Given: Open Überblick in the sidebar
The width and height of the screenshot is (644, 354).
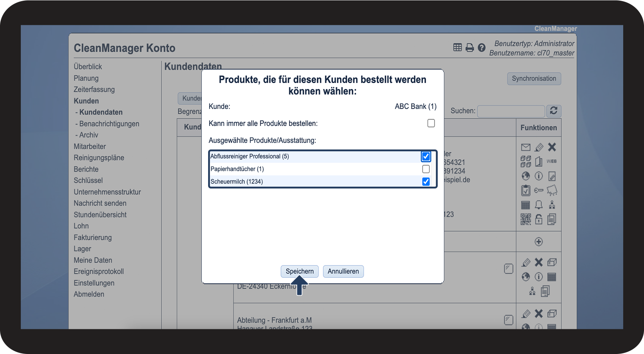Looking at the screenshot, I should pyautogui.click(x=88, y=67).
